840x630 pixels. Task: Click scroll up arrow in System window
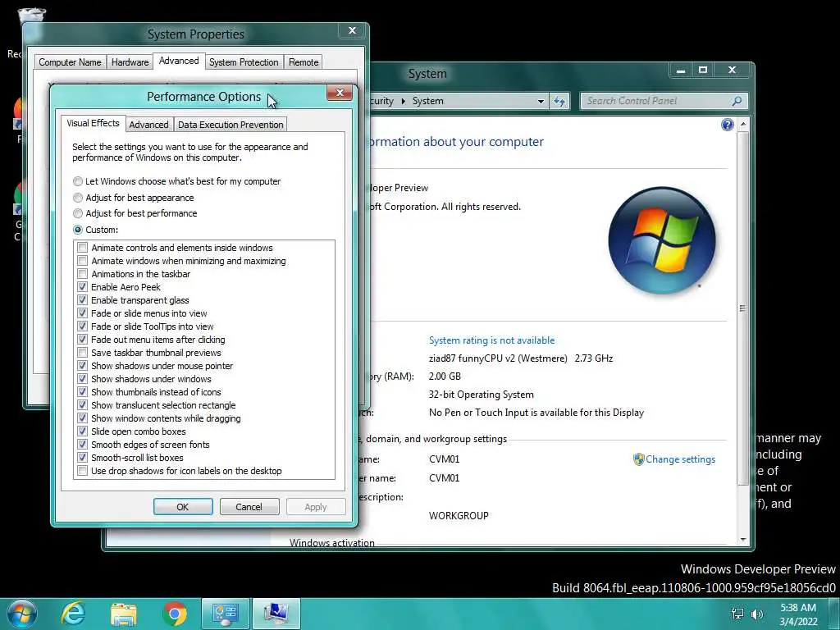[x=742, y=124]
